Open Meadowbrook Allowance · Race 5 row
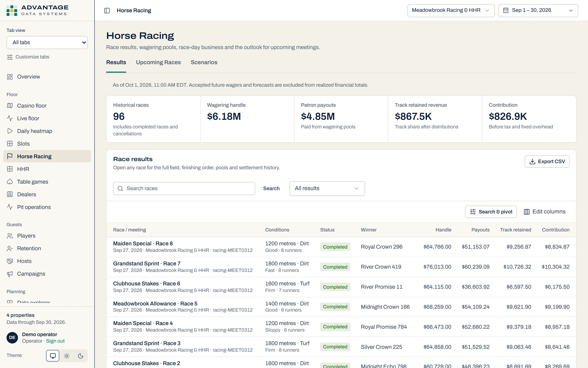Screen dimensions: 588x368 point(341,307)
